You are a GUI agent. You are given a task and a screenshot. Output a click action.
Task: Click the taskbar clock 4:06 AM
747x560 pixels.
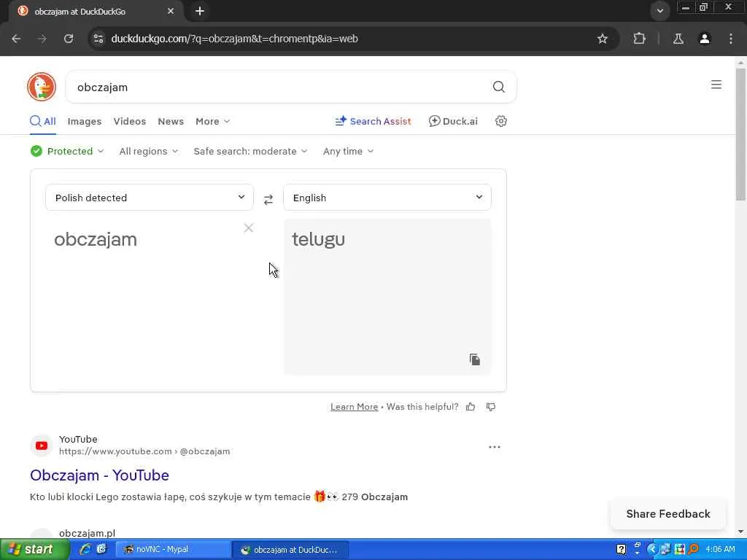(x=720, y=550)
